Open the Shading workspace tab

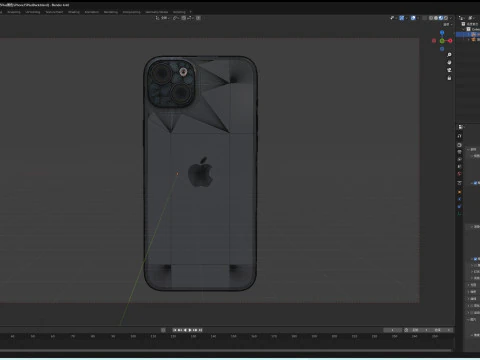(x=74, y=12)
